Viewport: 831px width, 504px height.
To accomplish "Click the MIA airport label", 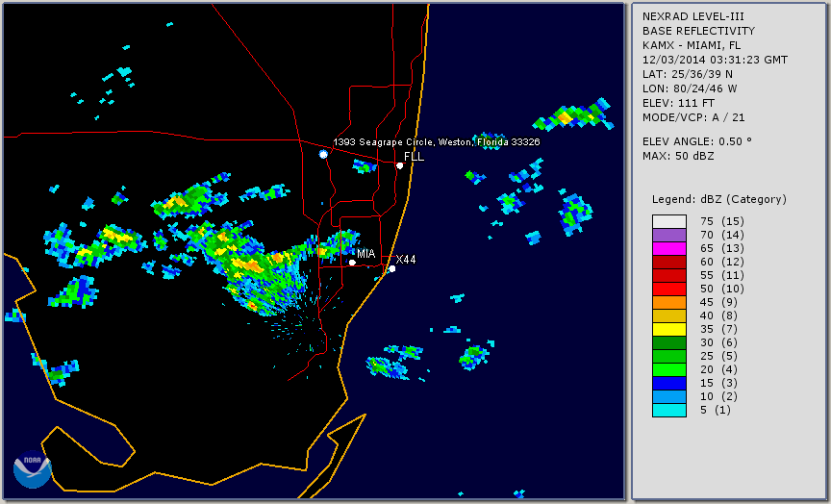I will pyautogui.click(x=366, y=254).
